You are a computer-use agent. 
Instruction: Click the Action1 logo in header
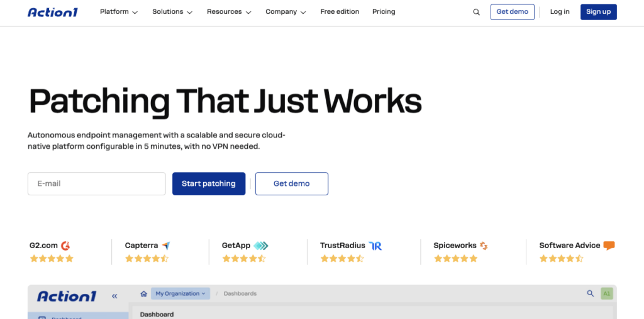(53, 13)
